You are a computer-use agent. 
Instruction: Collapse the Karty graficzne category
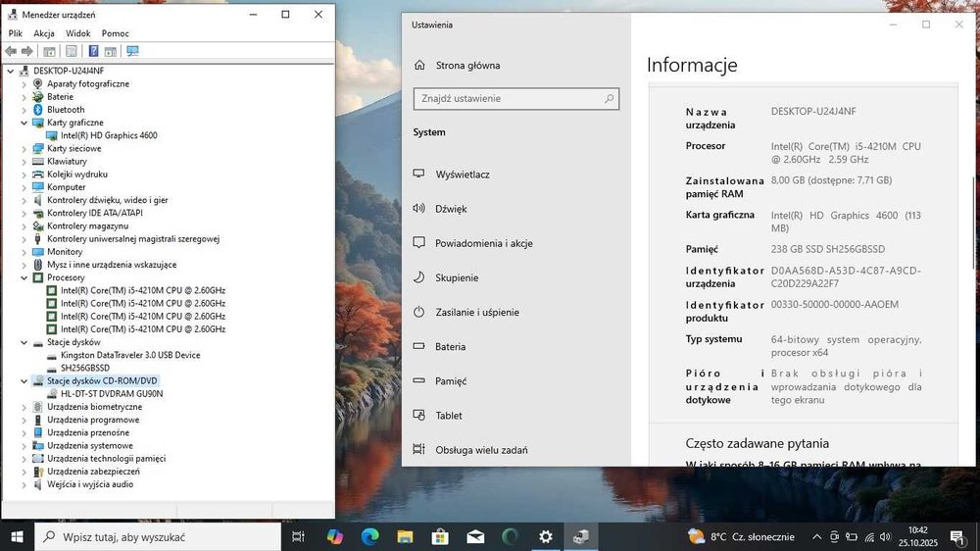click(24, 123)
